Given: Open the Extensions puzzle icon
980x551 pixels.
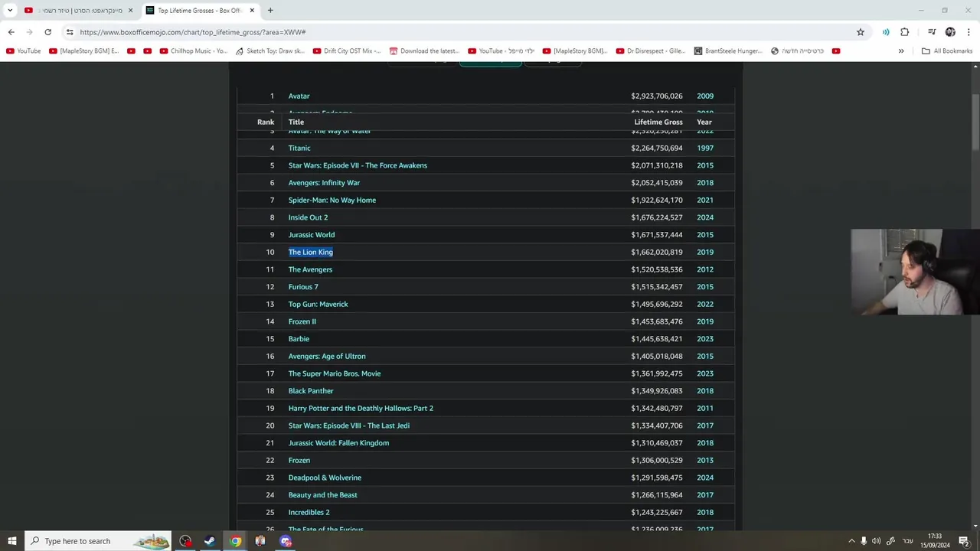Looking at the screenshot, I should (x=904, y=32).
